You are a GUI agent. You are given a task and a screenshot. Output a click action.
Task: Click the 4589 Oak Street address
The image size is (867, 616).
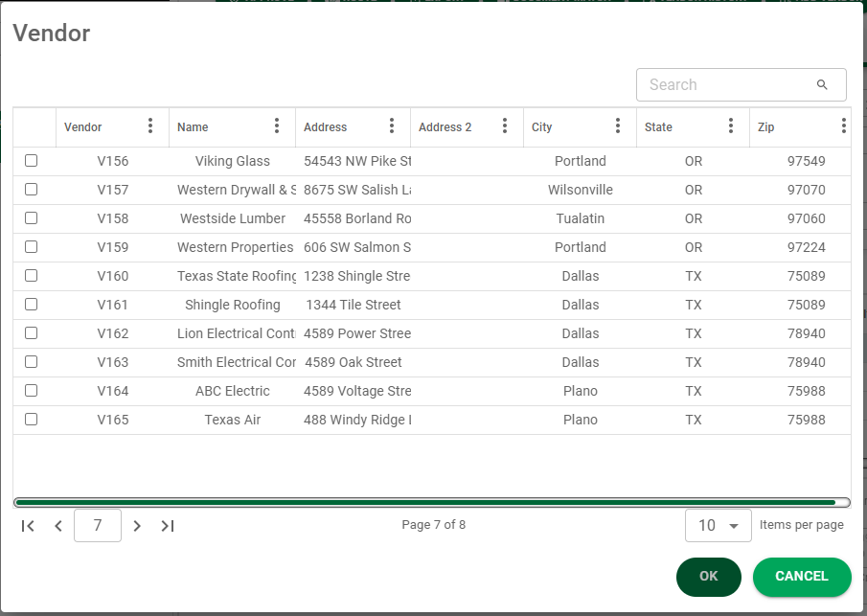pos(354,362)
